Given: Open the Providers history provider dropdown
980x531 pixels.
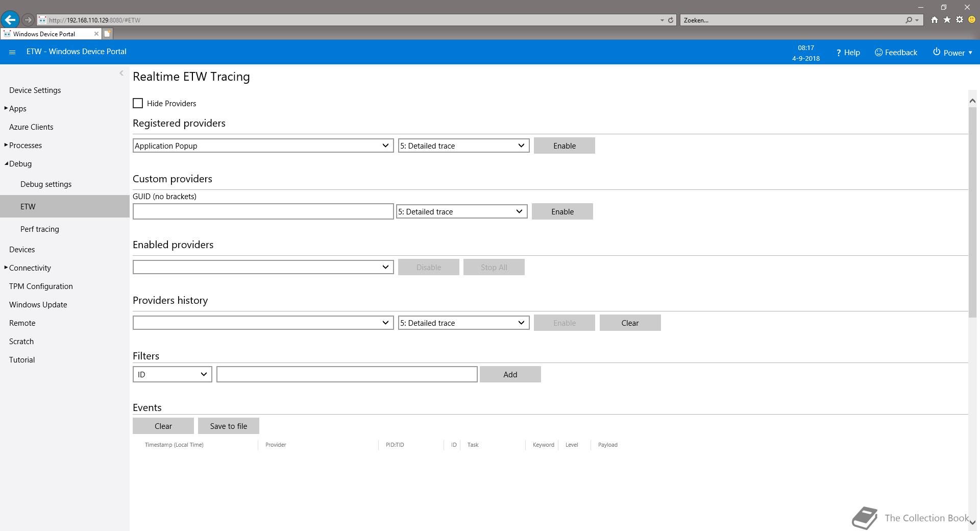Looking at the screenshot, I should click(x=263, y=323).
